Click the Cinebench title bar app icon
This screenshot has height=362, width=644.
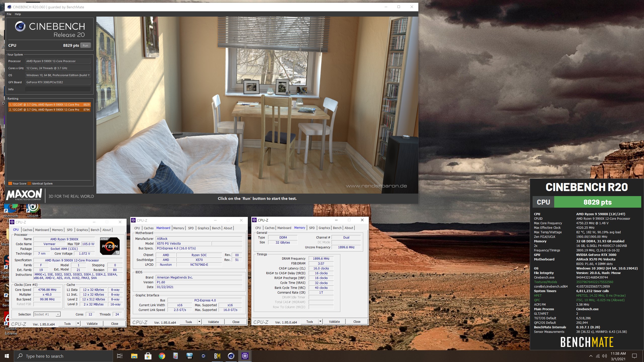9,7
